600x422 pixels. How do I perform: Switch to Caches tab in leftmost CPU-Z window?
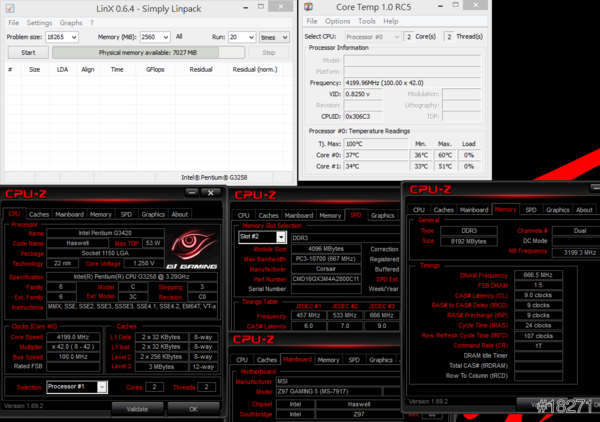[x=39, y=214]
